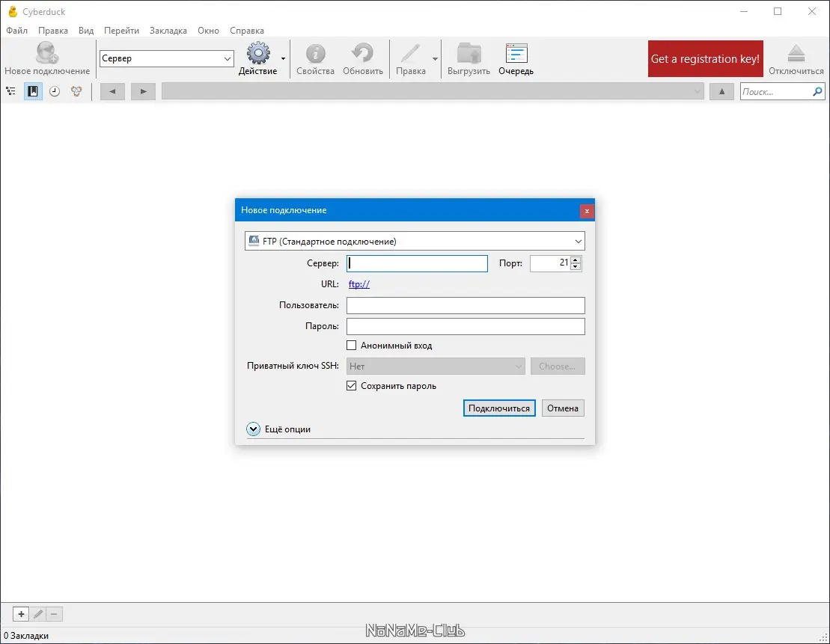Click the Подключиться button
This screenshot has width=830, height=644.
click(499, 408)
